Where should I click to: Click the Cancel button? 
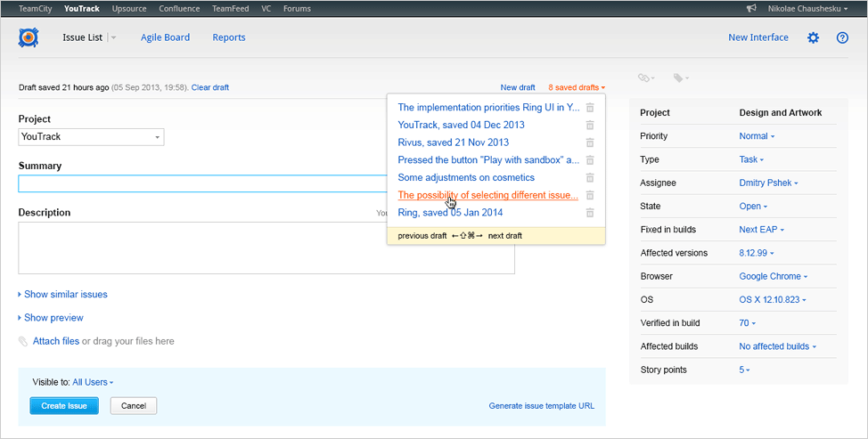[x=134, y=406]
